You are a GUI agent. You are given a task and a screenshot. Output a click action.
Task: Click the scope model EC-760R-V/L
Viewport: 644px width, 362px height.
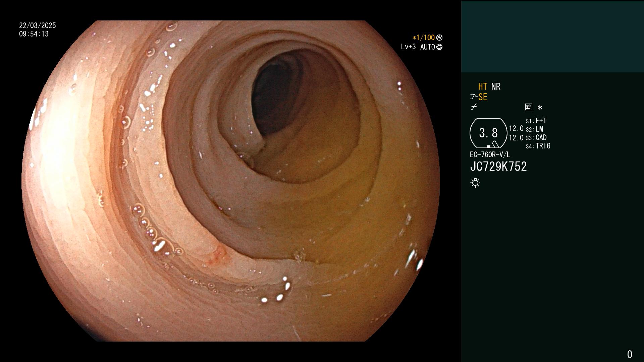(490, 155)
